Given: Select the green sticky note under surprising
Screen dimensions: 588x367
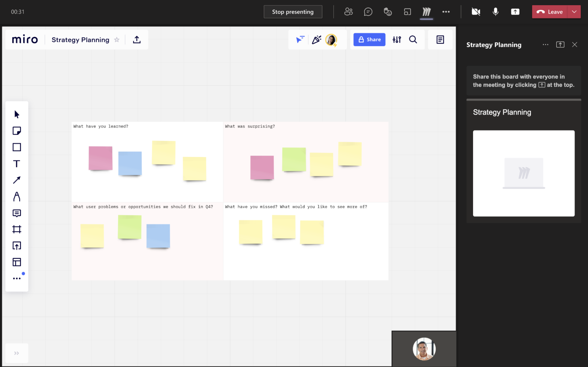Looking at the screenshot, I should pos(294,159).
